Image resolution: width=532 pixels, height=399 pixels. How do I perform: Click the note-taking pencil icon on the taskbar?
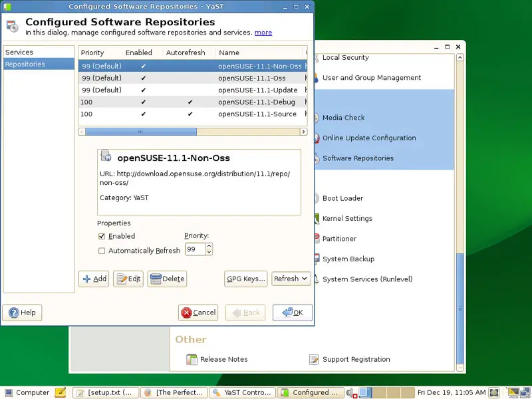coord(61,392)
